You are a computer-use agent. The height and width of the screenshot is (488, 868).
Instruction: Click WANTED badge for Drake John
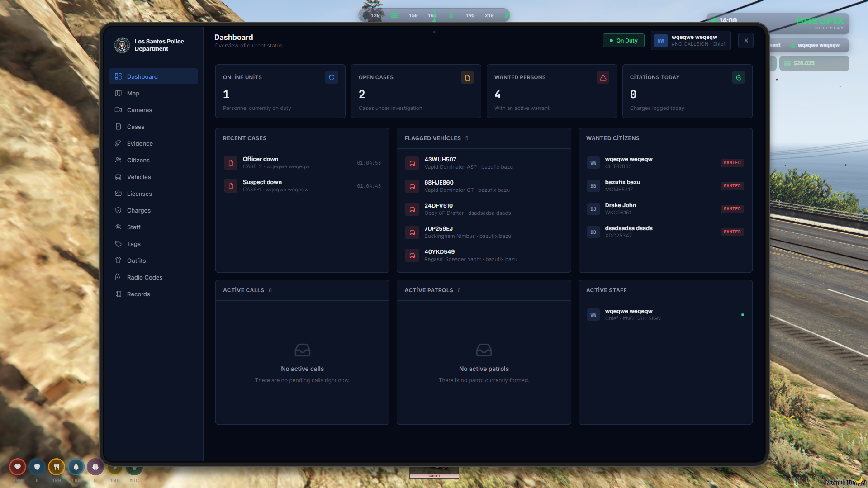click(732, 209)
